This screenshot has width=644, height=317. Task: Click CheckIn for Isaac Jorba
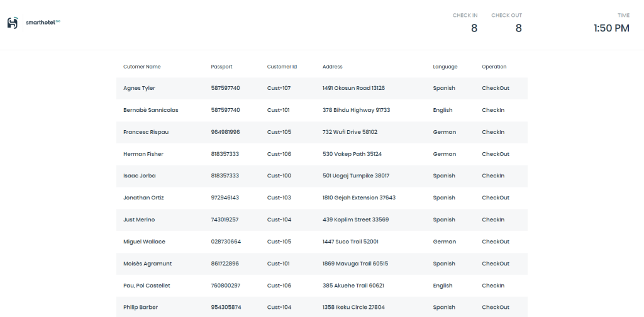(493, 175)
